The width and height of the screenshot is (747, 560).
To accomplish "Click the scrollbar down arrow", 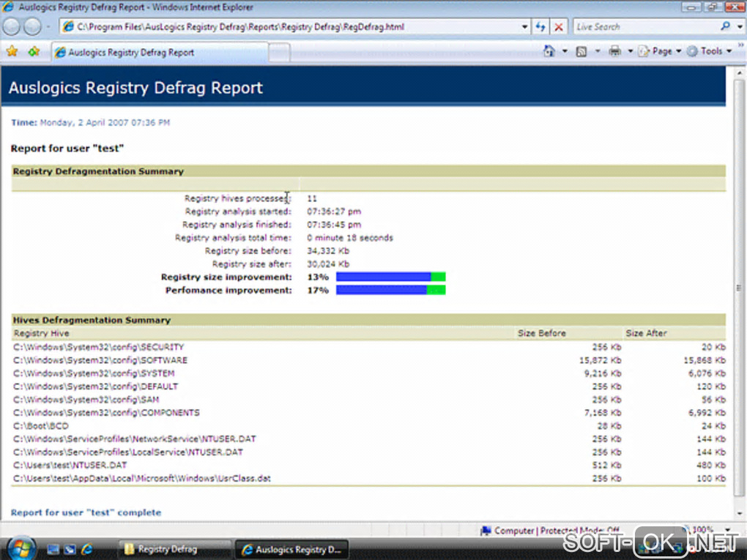I will (739, 513).
